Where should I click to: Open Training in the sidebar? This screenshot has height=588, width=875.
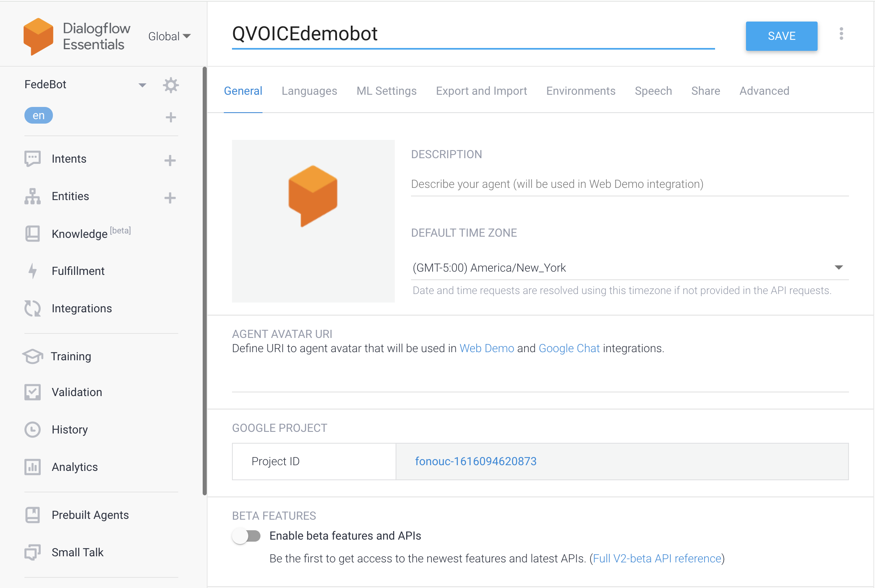point(71,357)
